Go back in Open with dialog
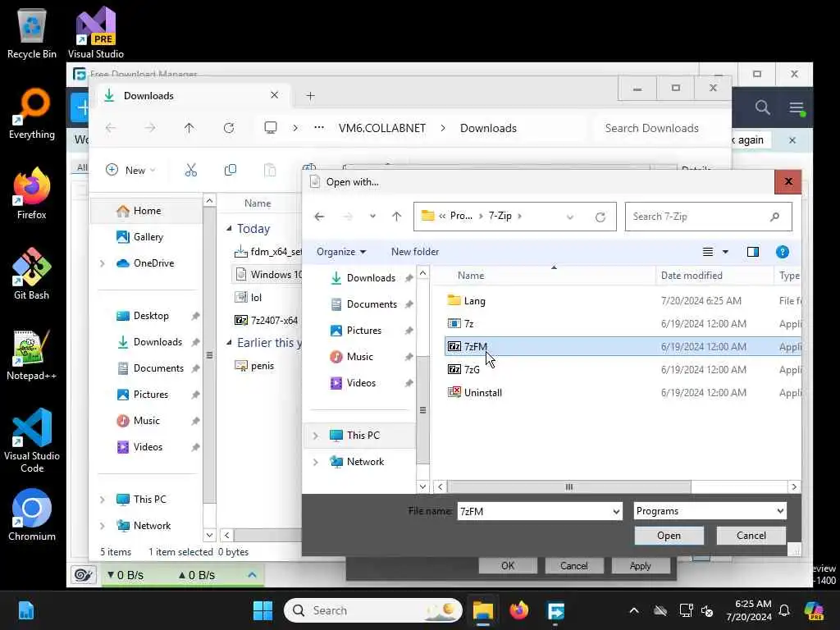840x630 pixels. click(319, 217)
